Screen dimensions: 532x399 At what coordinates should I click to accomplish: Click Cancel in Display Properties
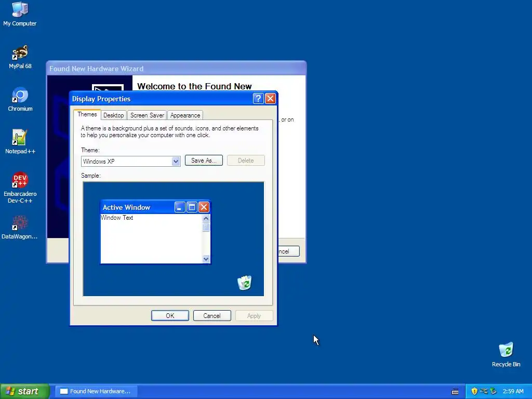tap(212, 315)
